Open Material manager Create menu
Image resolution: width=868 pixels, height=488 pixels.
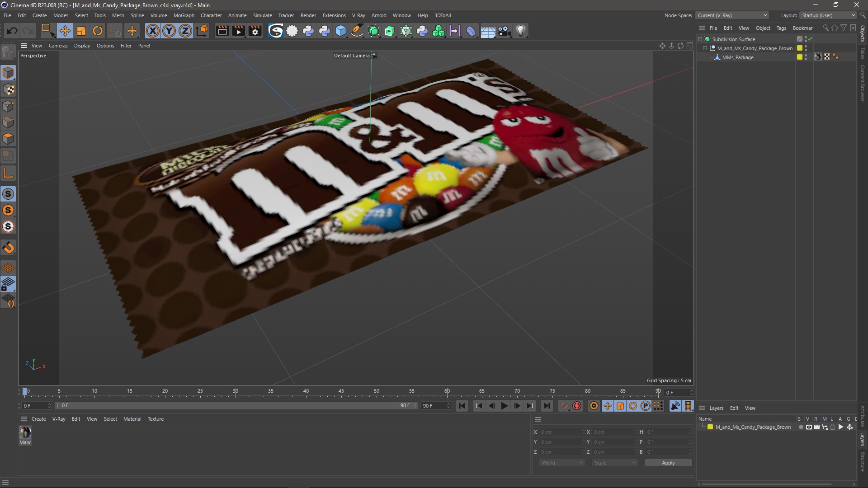click(x=38, y=419)
